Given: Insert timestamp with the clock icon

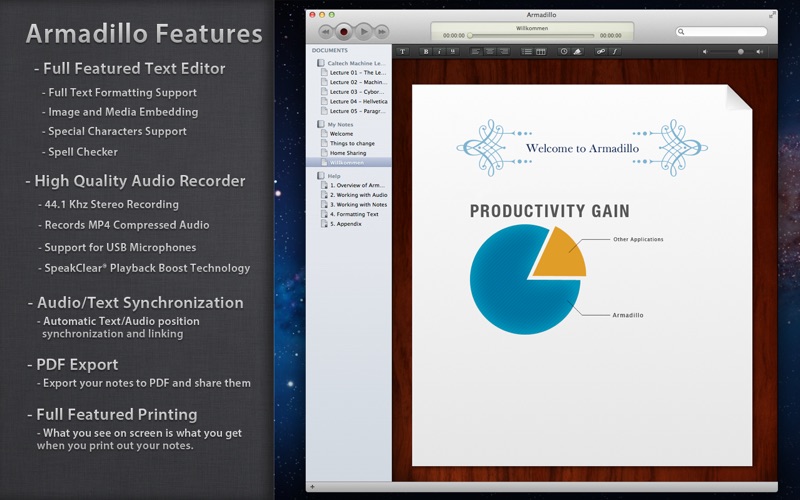Looking at the screenshot, I should [x=564, y=52].
